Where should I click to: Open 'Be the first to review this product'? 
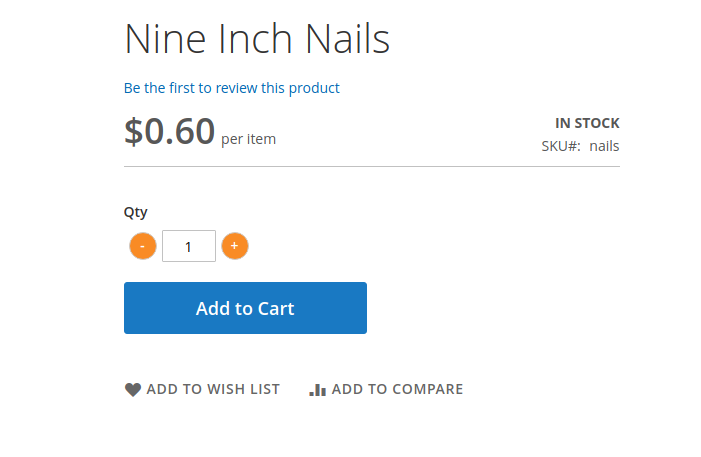coord(232,88)
